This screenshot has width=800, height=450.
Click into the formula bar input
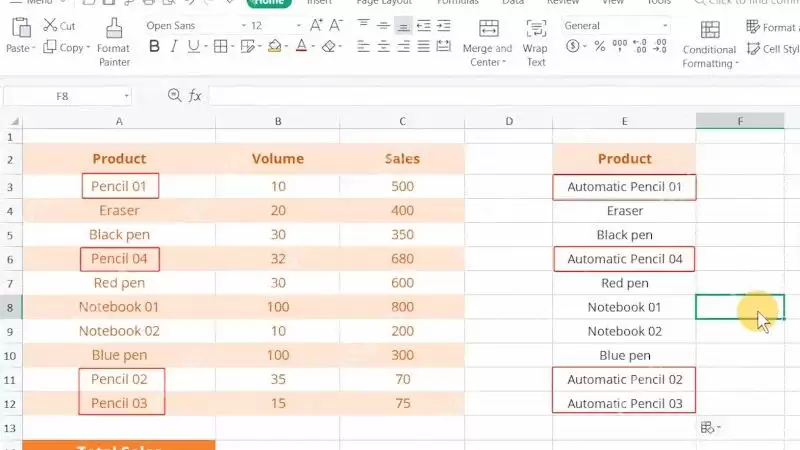point(504,95)
